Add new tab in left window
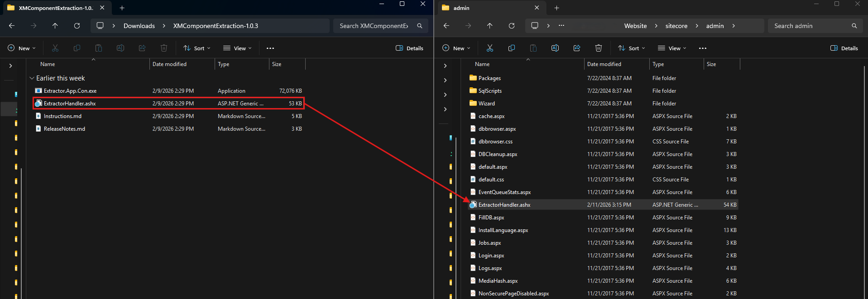Image resolution: width=868 pixels, height=299 pixels. pos(122,8)
